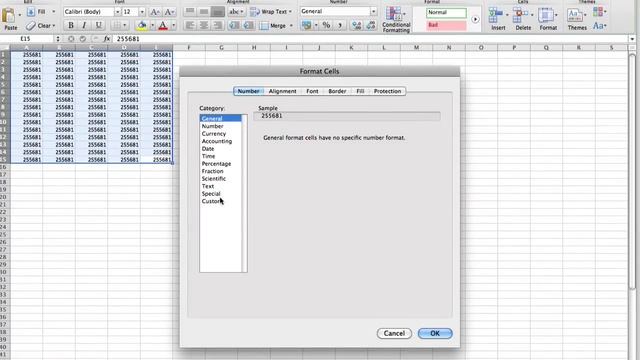
Task: Increase decimal places
Action: (356, 25)
